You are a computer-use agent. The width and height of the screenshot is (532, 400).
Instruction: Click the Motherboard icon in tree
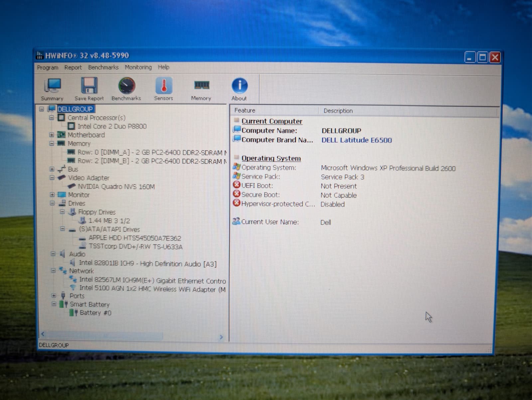[x=62, y=135]
